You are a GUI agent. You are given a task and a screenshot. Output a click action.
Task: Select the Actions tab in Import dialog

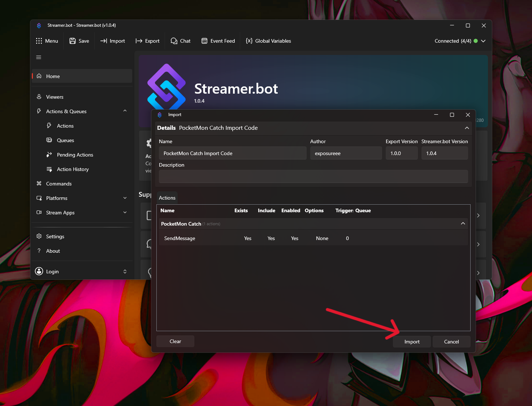pyautogui.click(x=167, y=198)
